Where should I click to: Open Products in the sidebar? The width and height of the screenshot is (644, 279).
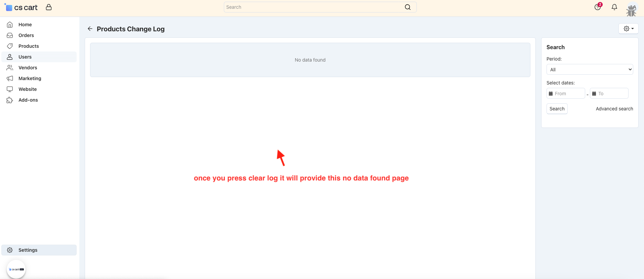39,46
